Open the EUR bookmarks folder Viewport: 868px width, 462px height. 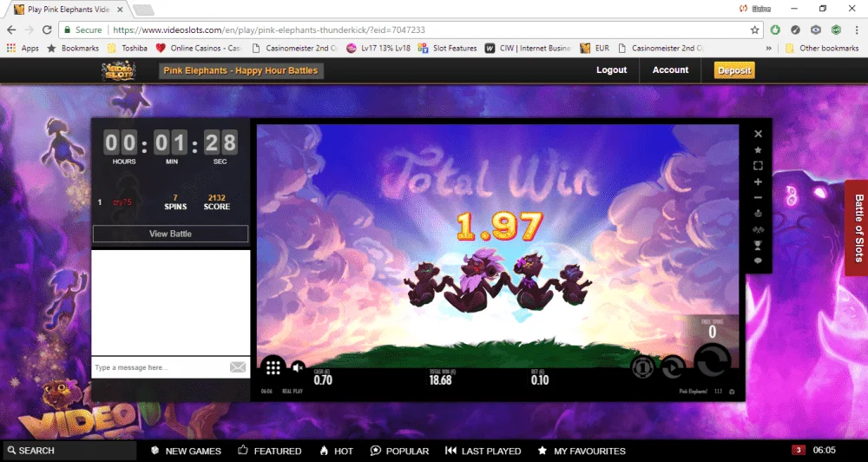[x=595, y=48]
